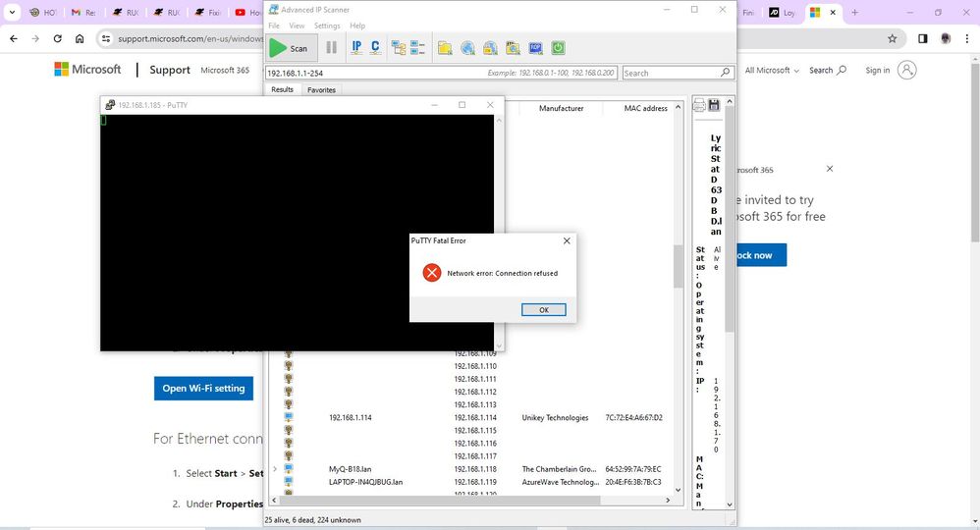The height and width of the screenshot is (530, 980).
Task: Dismiss PuTTY error with OK
Action: point(543,309)
